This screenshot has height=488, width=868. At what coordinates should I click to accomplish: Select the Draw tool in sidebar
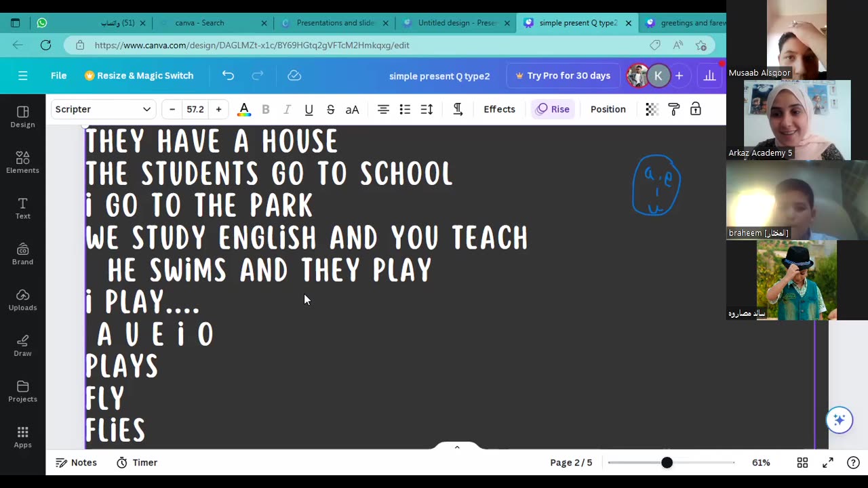click(22, 346)
